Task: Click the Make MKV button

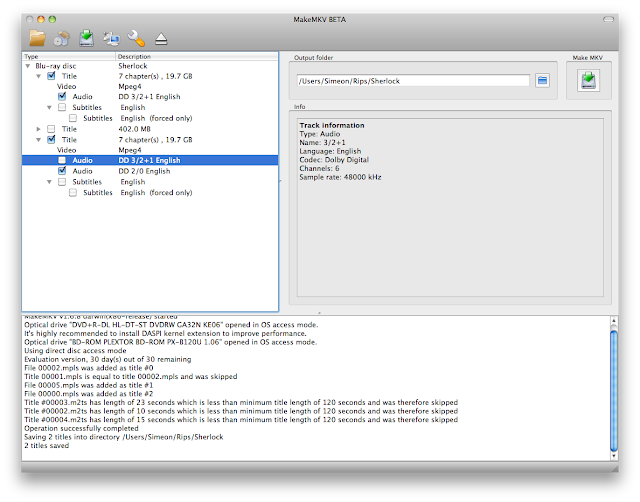Action: click(x=588, y=80)
